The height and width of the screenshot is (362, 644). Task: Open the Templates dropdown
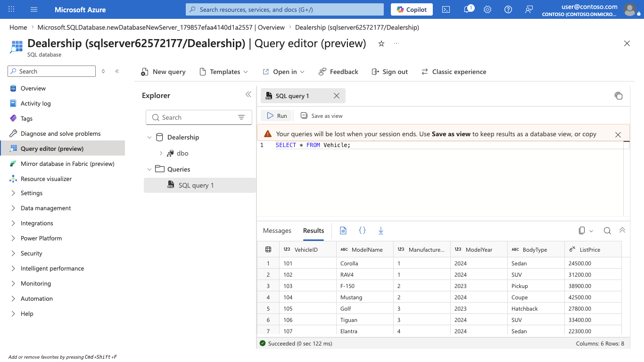coord(223,72)
